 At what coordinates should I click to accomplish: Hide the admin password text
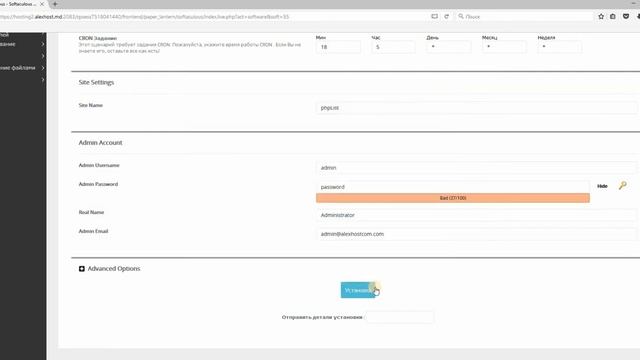coord(602,186)
